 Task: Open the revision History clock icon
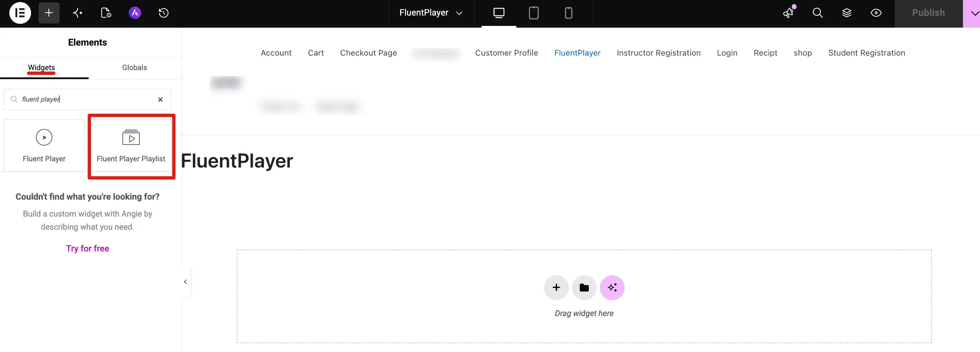(164, 13)
